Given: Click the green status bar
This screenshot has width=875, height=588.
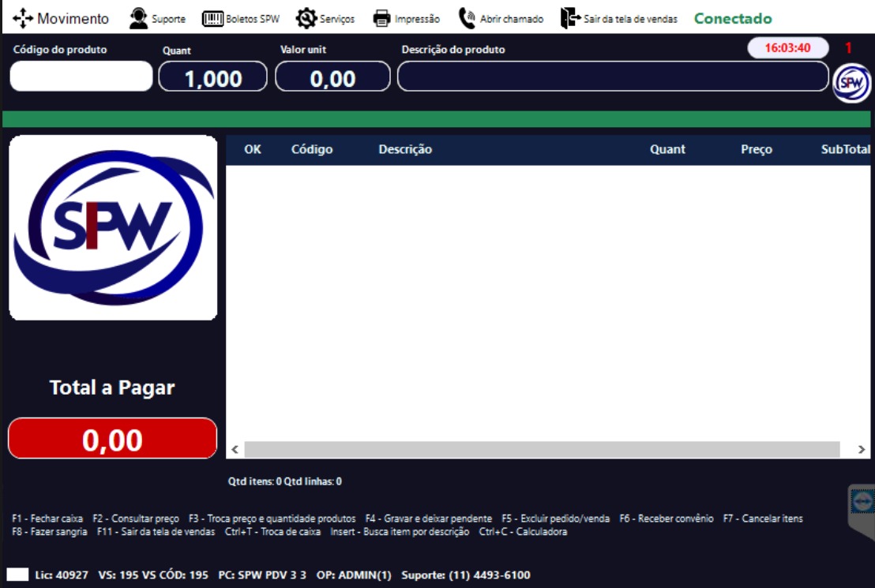Looking at the screenshot, I should pyautogui.click(x=437, y=119).
